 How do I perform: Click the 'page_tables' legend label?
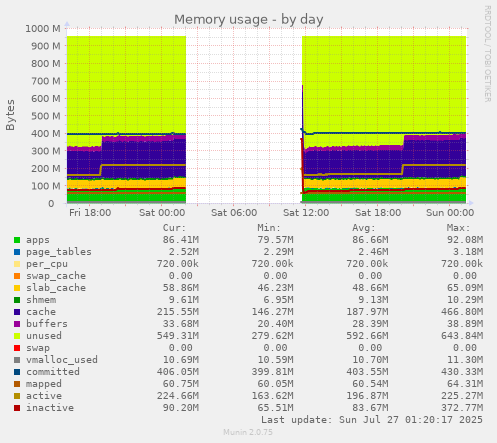click(x=59, y=252)
